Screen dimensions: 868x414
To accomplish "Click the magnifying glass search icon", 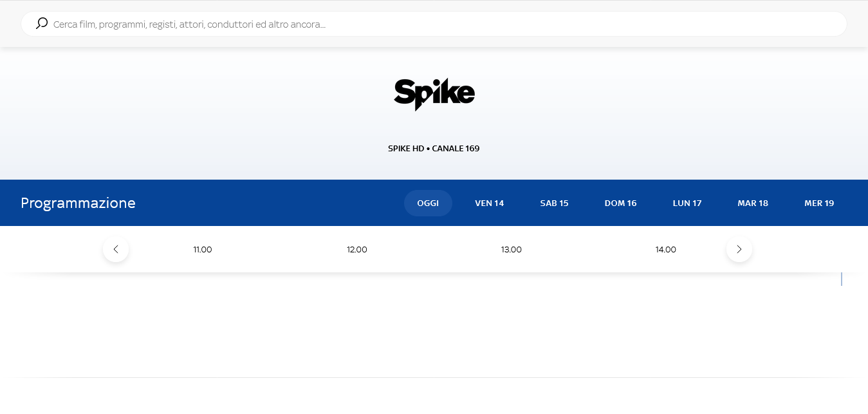I will click(x=42, y=24).
